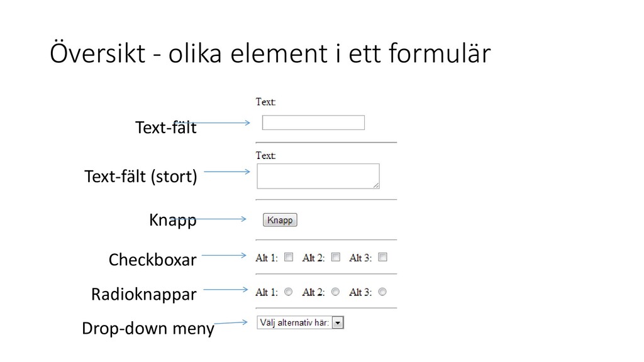Viewport: 644px width, 362px height.
Task: Click the 'Text:' caption above the textarea
Action: pyautogui.click(x=266, y=156)
